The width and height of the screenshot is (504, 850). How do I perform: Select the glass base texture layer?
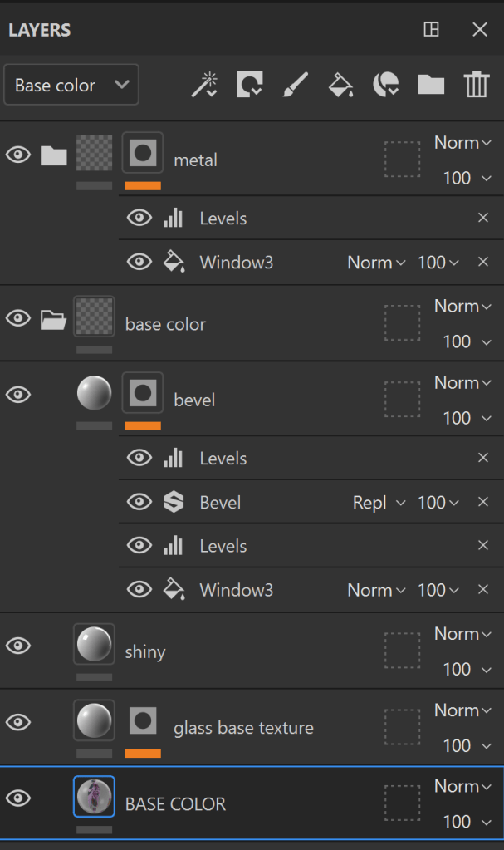(243, 728)
